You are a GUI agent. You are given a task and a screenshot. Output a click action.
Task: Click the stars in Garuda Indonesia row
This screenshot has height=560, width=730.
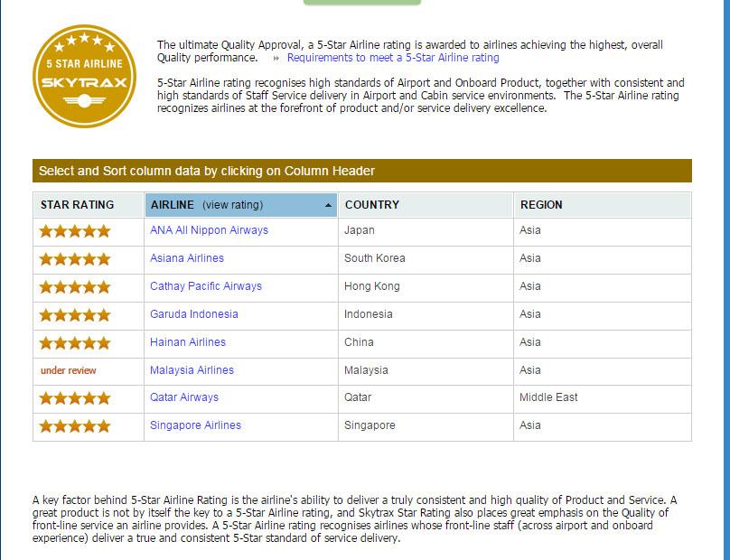click(x=75, y=315)
